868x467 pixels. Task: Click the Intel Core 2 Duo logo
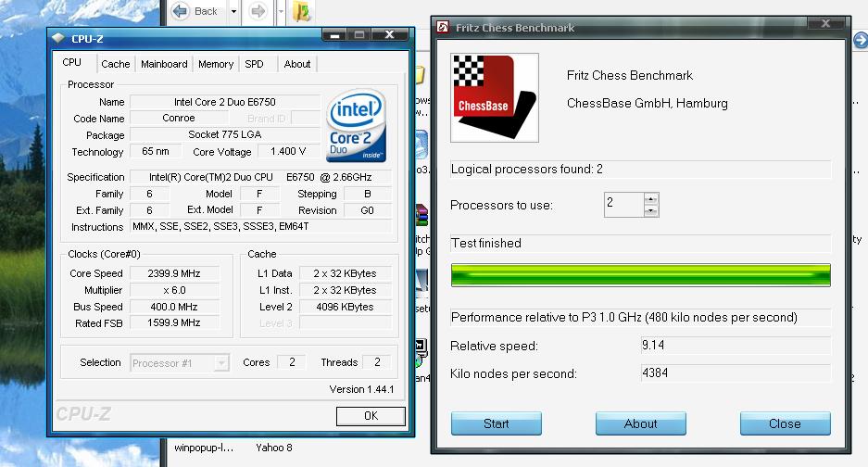click(x=356, y=125)
